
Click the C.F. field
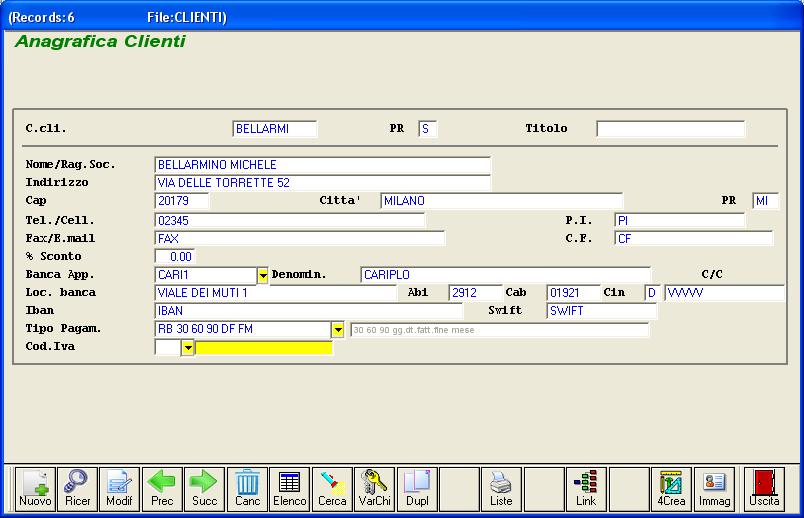(x=693, y=238)
